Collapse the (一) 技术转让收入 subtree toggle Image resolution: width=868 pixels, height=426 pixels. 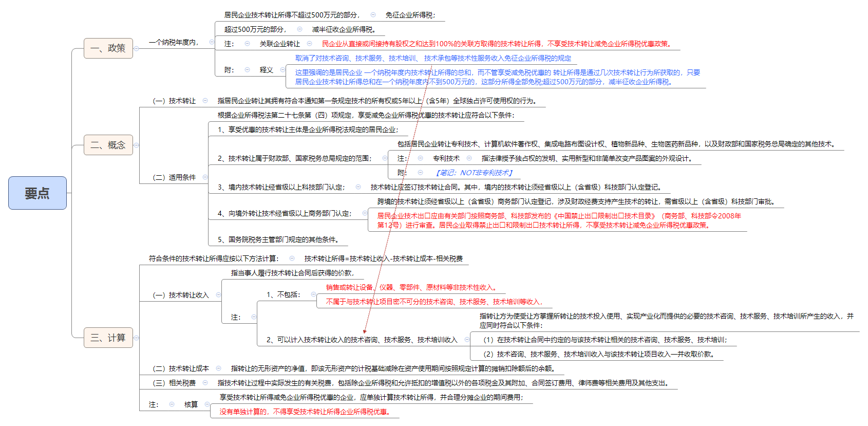(x=218, y=295)
